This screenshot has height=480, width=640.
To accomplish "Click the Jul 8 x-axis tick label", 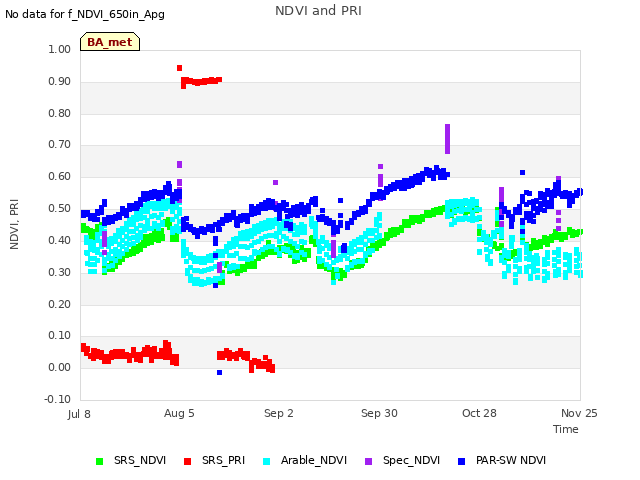I will pyautogui.click(x=79, y=414).
